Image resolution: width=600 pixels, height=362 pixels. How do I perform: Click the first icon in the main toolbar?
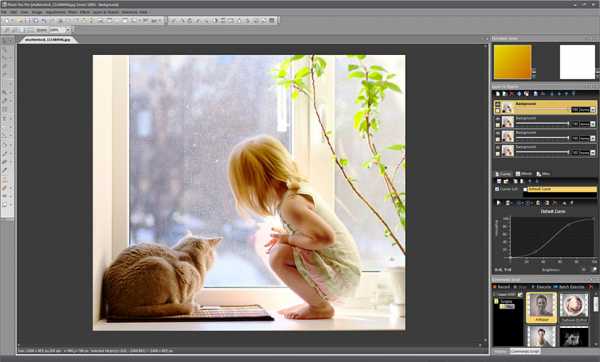click(7, 20)
